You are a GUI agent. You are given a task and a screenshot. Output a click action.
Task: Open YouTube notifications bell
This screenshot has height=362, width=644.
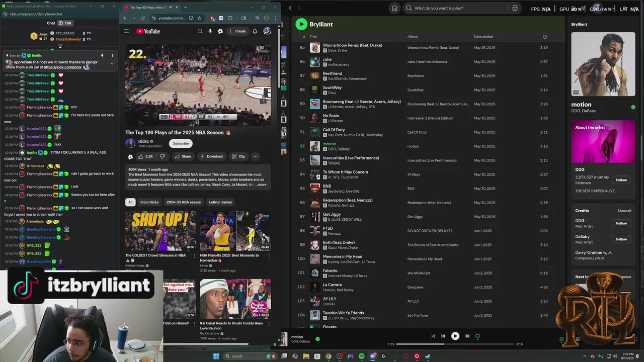point(255,31)
